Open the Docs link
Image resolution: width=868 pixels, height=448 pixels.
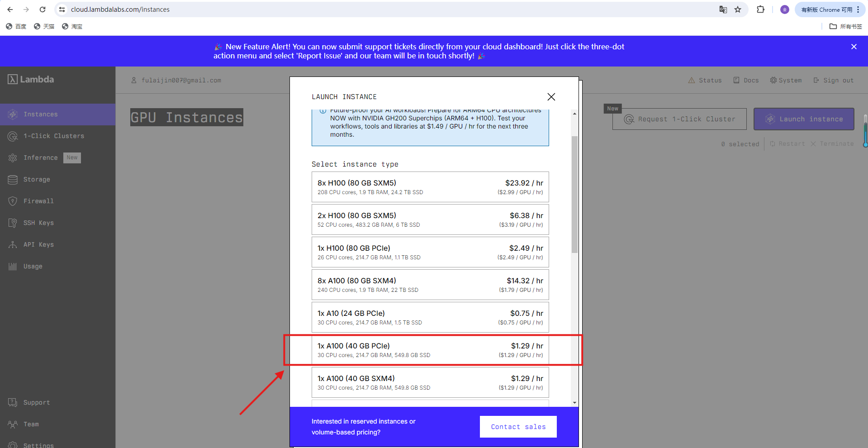click(746, 81)
